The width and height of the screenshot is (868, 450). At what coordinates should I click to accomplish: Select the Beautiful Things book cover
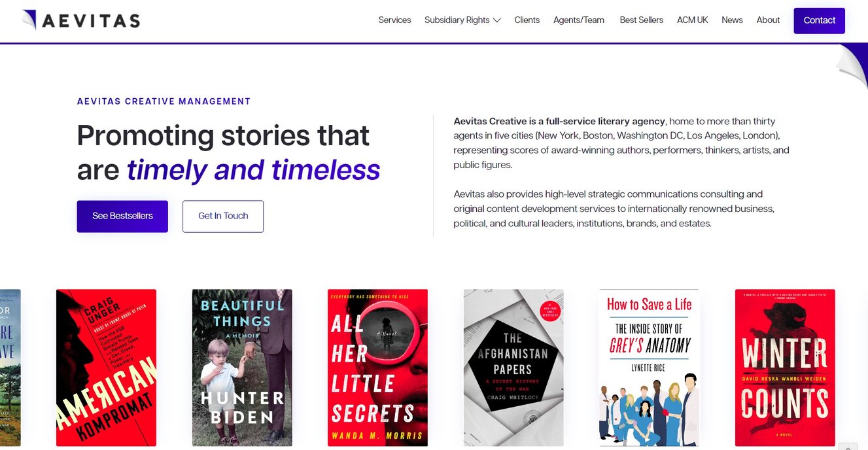(242, 368)
